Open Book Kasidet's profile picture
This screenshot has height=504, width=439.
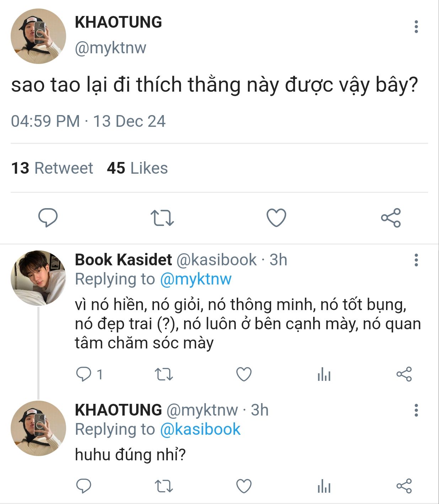coord(38,278)
